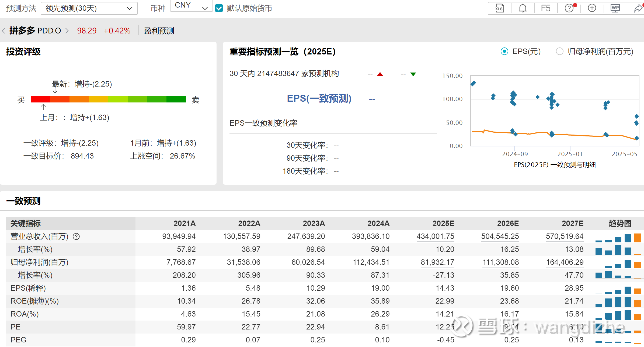Viewport: 644px width, 347px height.
Task: Select the EPS(元) radio button
Action: click(504, 51)
